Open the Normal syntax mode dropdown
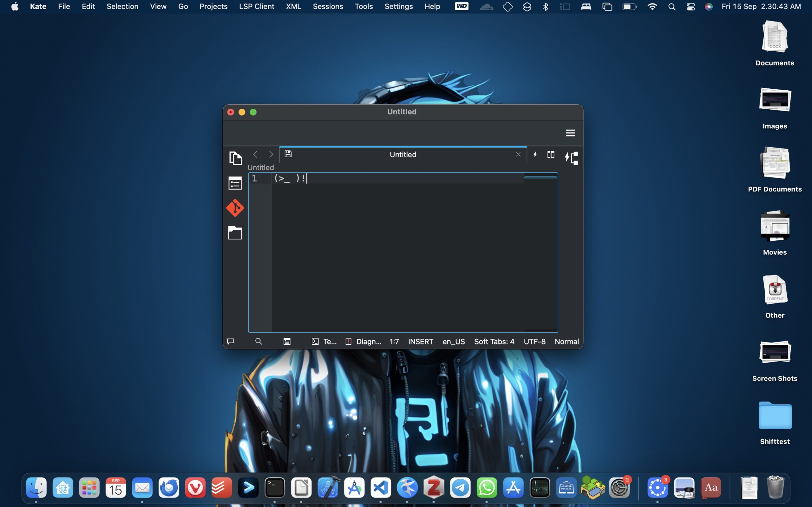The width and height of the screenshot is (812, 507). tap(566, 341)
